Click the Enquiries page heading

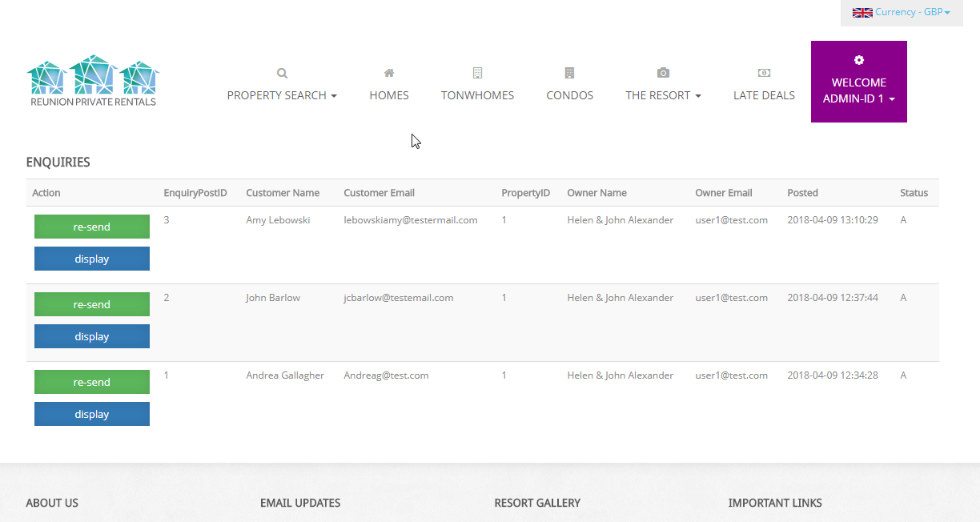(58, 163)
